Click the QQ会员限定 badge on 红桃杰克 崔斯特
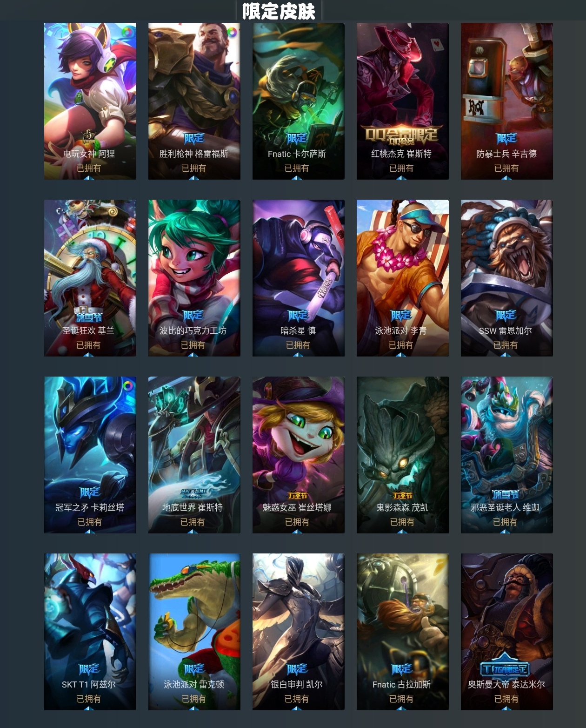 [401, 135]
